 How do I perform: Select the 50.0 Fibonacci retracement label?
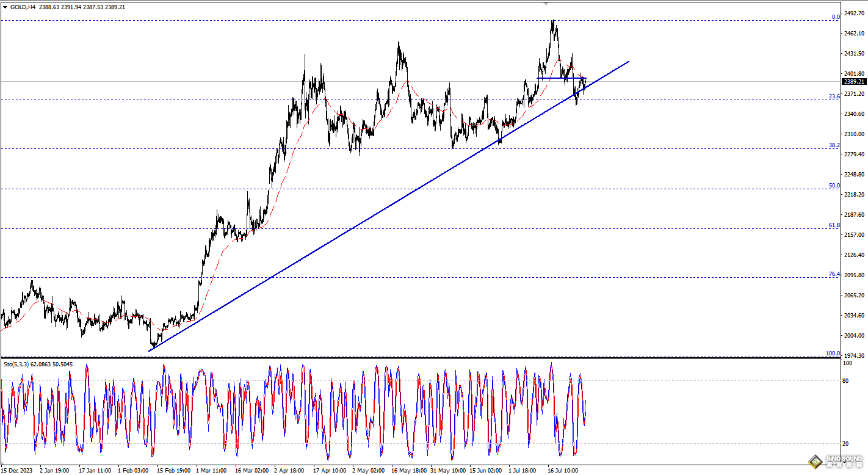tap(834, 186)
